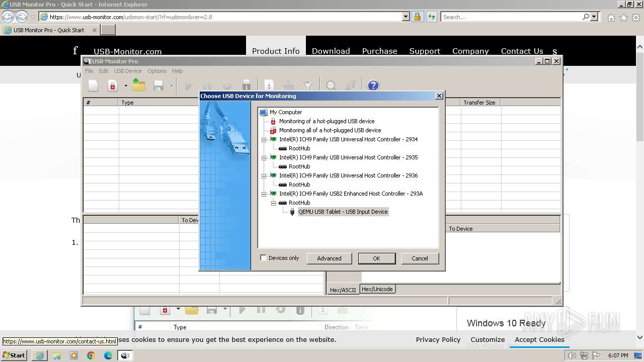644x362 pixels.
Task: Select Intel ICH9 USB2 Enhanced Host Controller 293A
Action: pos(351,194)
